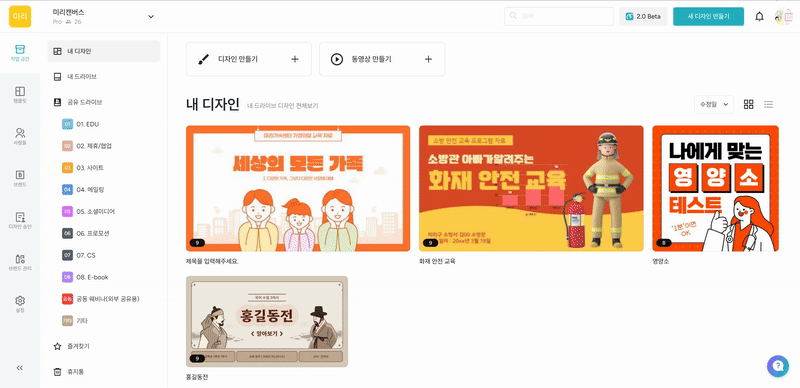The image size is (800, 388).
Task: Click the 휴지통 trash icon
Action: tap(58, 372)
